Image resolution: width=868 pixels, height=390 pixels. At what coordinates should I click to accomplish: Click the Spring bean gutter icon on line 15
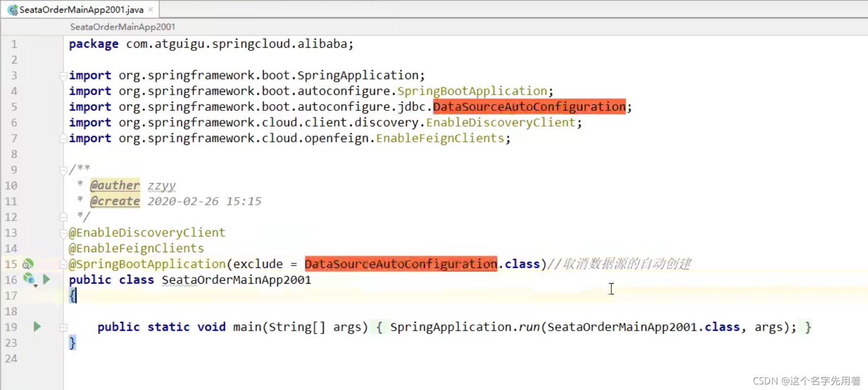(x=28, y=264)
